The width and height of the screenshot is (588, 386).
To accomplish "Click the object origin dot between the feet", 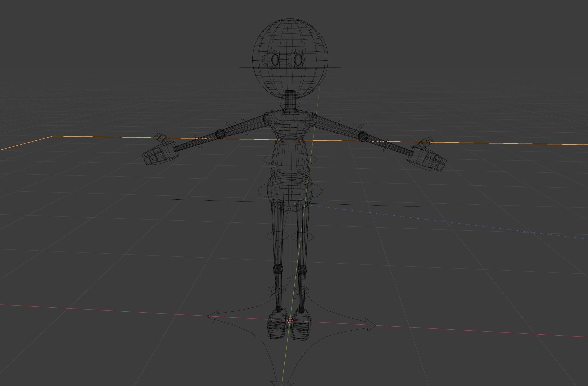I will click(x=290, y=321).
